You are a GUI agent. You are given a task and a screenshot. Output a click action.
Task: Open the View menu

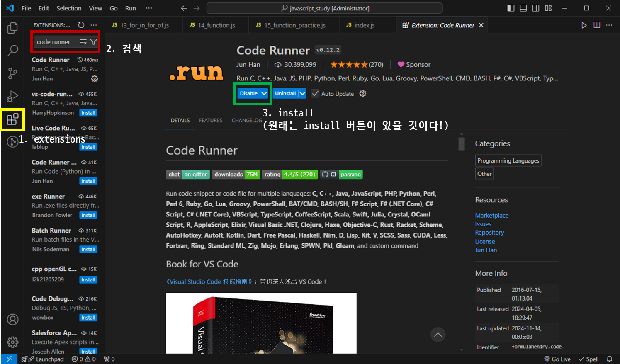(95, 8)
